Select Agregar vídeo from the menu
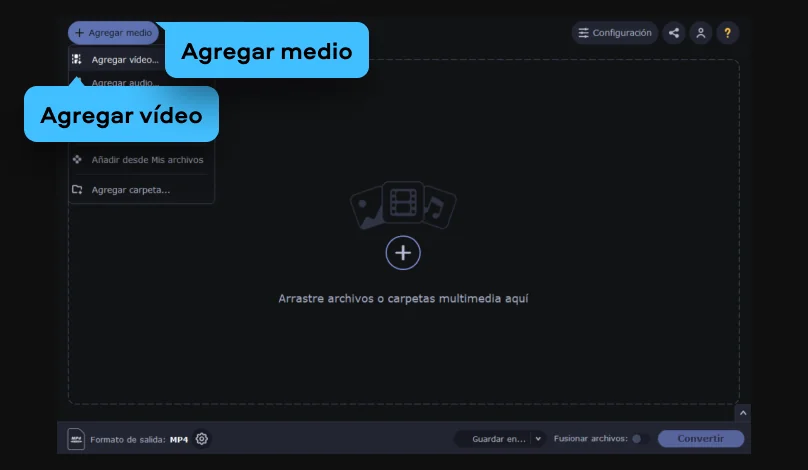The height and width of the screenshot is (470, 808). click(x=124, y=59)
